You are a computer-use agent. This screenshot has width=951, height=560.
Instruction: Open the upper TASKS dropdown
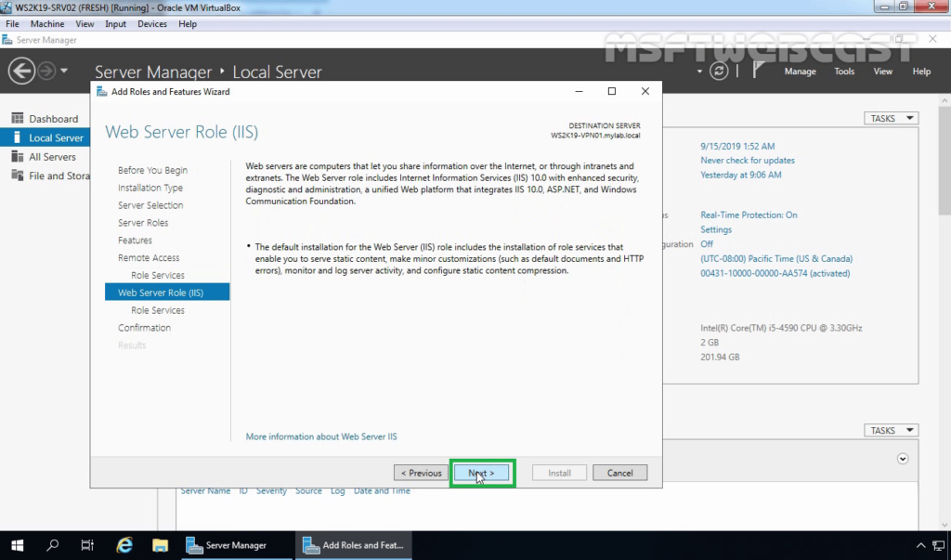(x=891, y=118)
